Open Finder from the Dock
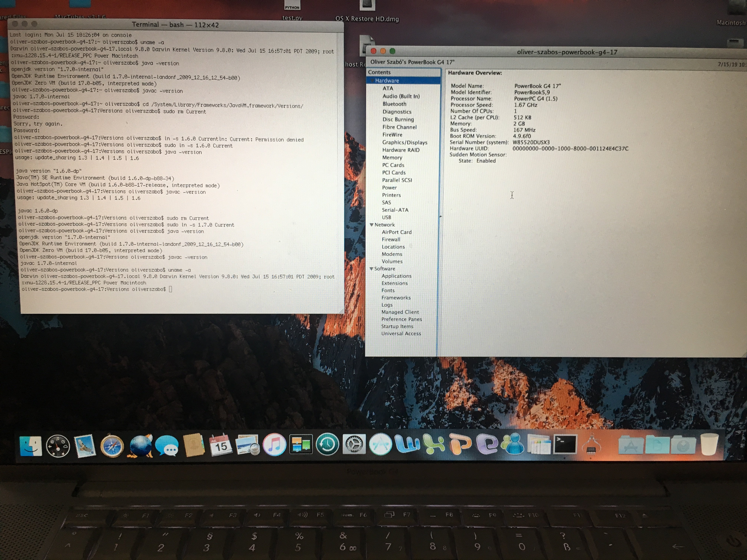Image resolution: width=747 pixels, height=560 pixels. 31,446
